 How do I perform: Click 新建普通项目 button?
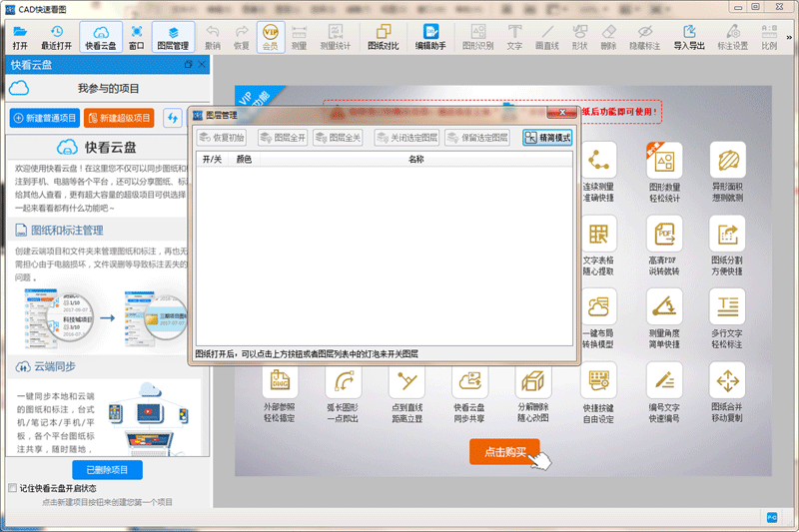(x=45, y=118)
